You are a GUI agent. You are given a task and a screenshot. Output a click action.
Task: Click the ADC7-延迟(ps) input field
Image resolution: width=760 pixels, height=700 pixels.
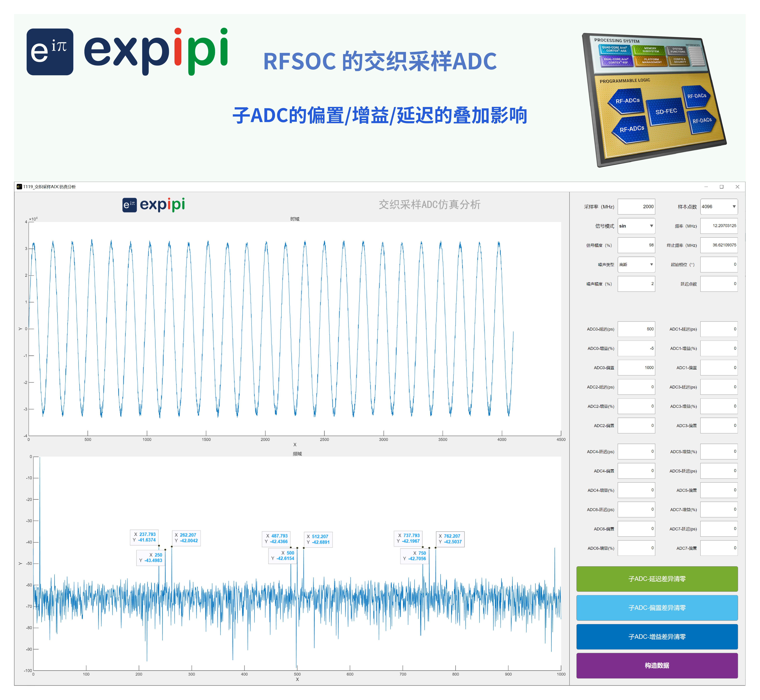point(719,529)
